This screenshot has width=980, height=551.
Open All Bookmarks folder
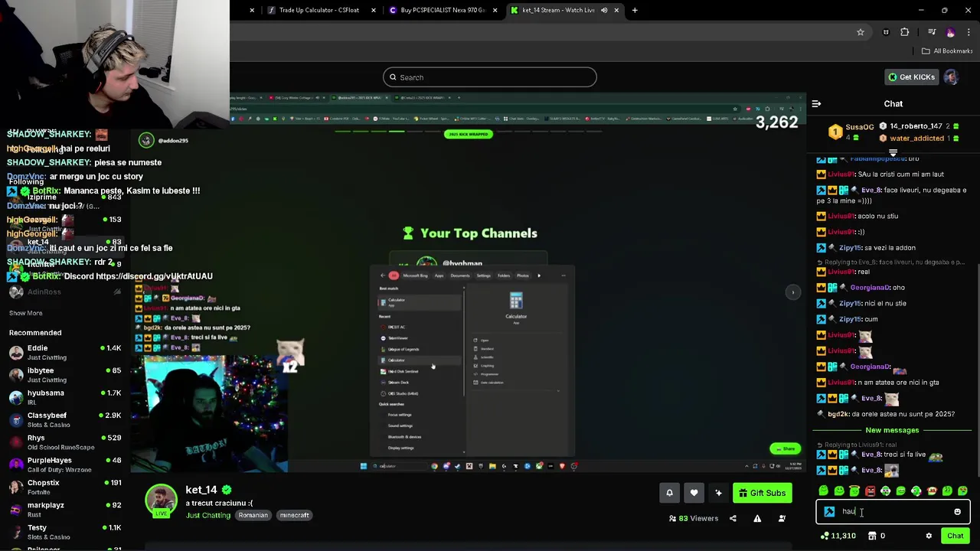tap(947, 51)
